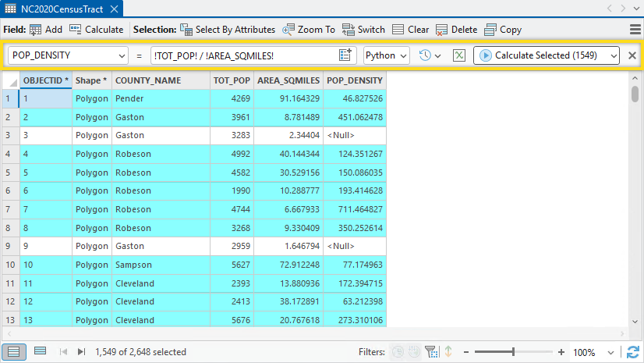Select the AREA_SQMILES column header
The height and width of the screenshot is (363, 644).
[288, 80]
